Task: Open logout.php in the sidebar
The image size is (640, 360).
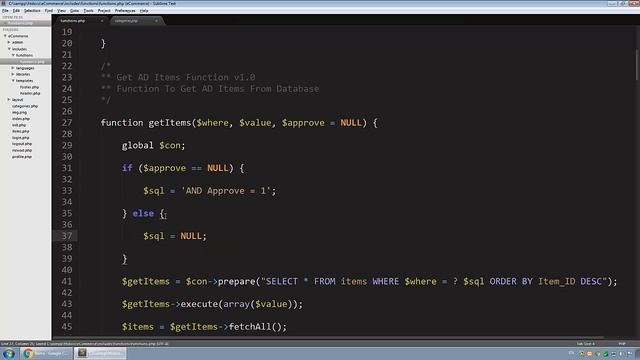Action: pos(22,144)
